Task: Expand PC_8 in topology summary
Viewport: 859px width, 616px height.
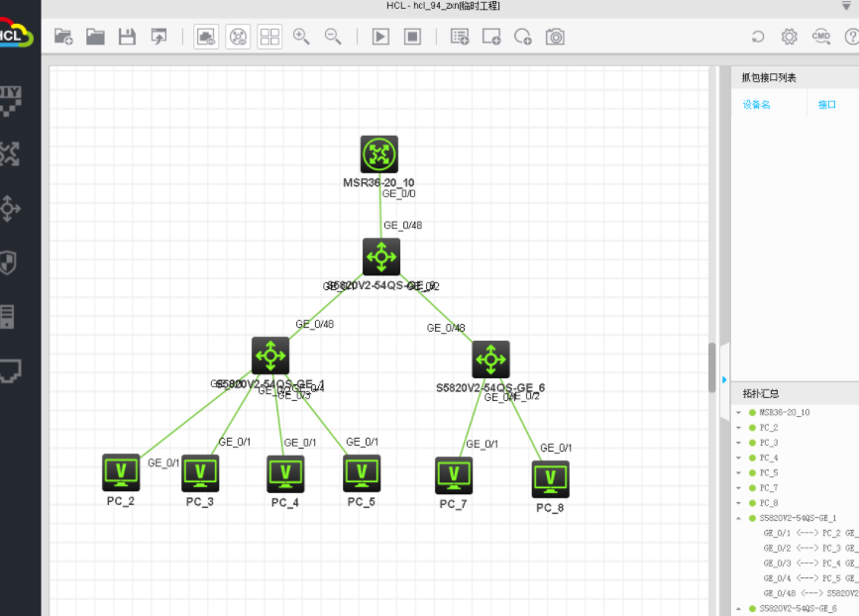Action: pyautogui.click(x=738, y=503)
